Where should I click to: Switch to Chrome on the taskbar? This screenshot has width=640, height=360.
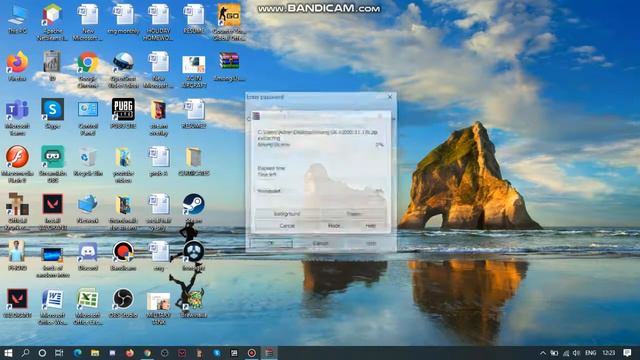click(147, 353)
